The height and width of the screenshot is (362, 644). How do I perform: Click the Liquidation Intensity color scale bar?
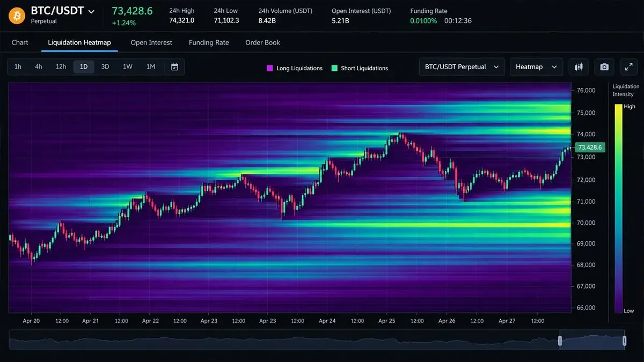pos(618,209)
